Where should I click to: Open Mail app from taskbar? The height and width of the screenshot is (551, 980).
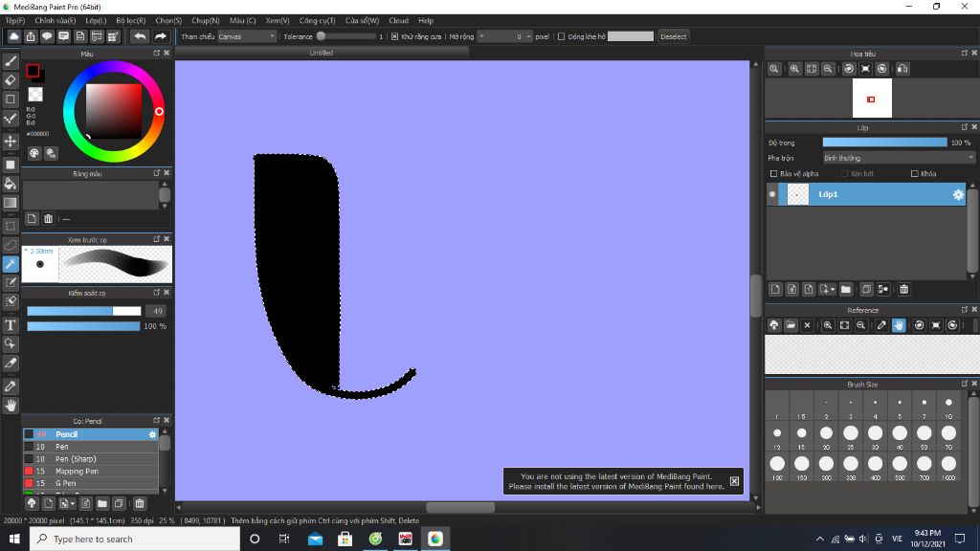316,539
